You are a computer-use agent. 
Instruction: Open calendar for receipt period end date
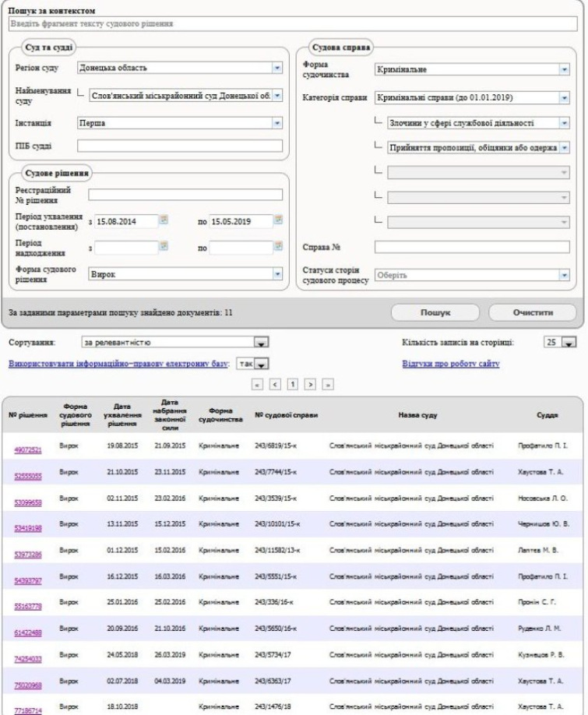coord(278,248)
